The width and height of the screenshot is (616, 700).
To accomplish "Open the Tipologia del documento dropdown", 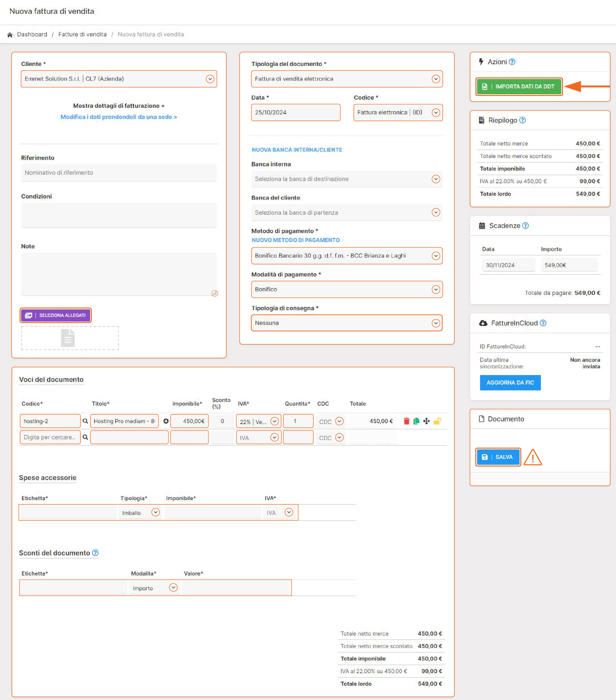I will click(x=435, y=79).
